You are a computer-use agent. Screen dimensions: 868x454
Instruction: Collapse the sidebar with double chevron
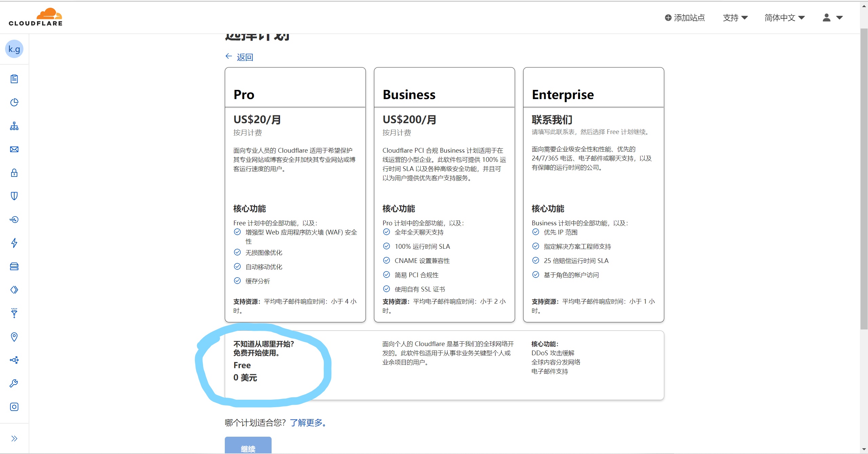pos(14,438)
